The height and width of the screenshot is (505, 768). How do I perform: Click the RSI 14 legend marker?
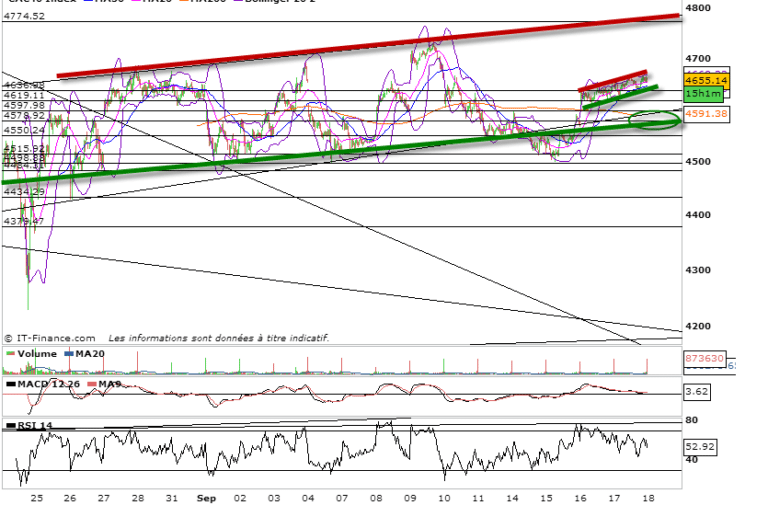[9, 427]
